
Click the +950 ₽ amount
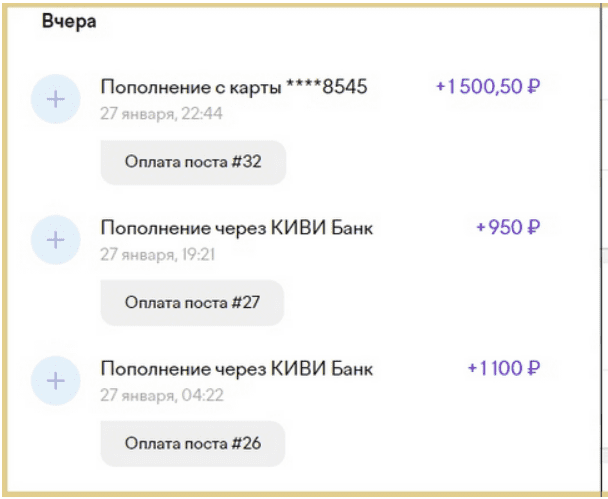click(x=508, y=228)
